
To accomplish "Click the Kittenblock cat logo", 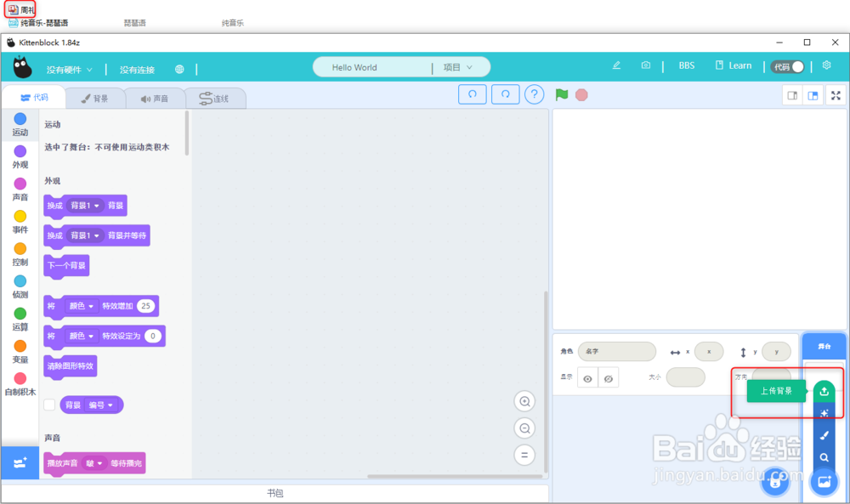I will (x=22, y=68).
